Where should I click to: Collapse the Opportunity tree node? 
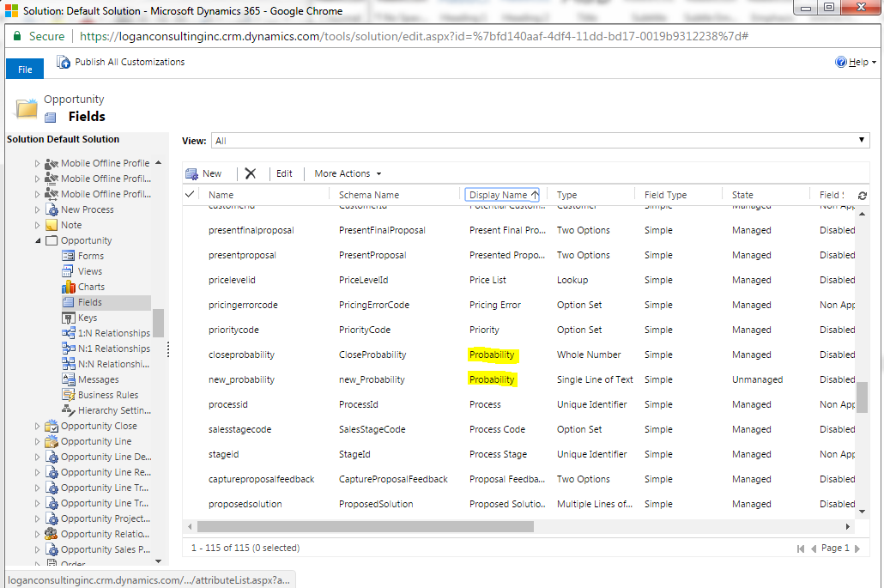pos(38,240)
